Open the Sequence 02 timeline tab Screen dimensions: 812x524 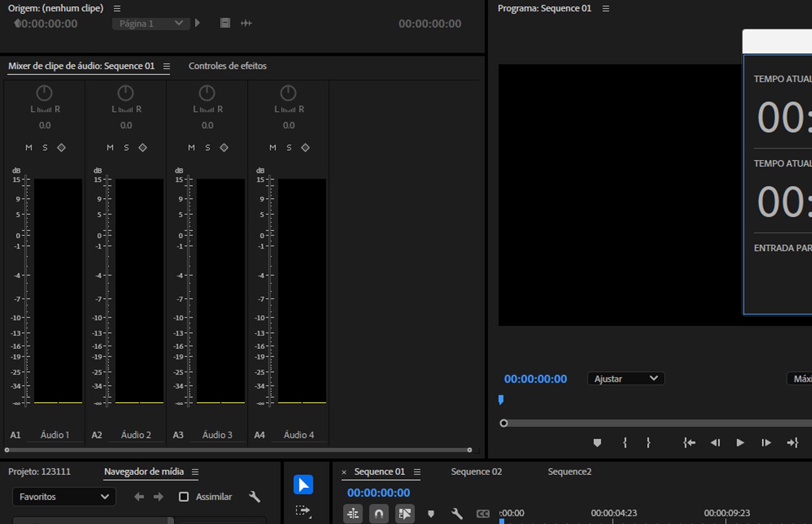476,471
